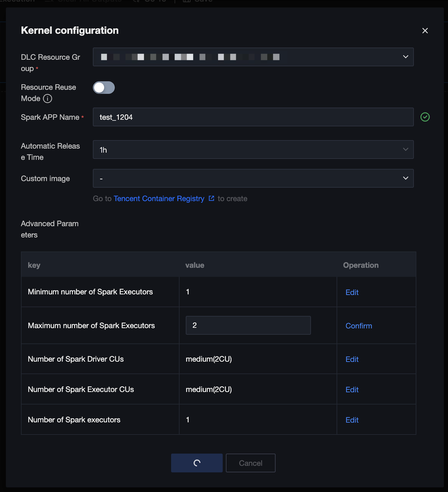
Task: Click the Operation column header
Action: 361,265
